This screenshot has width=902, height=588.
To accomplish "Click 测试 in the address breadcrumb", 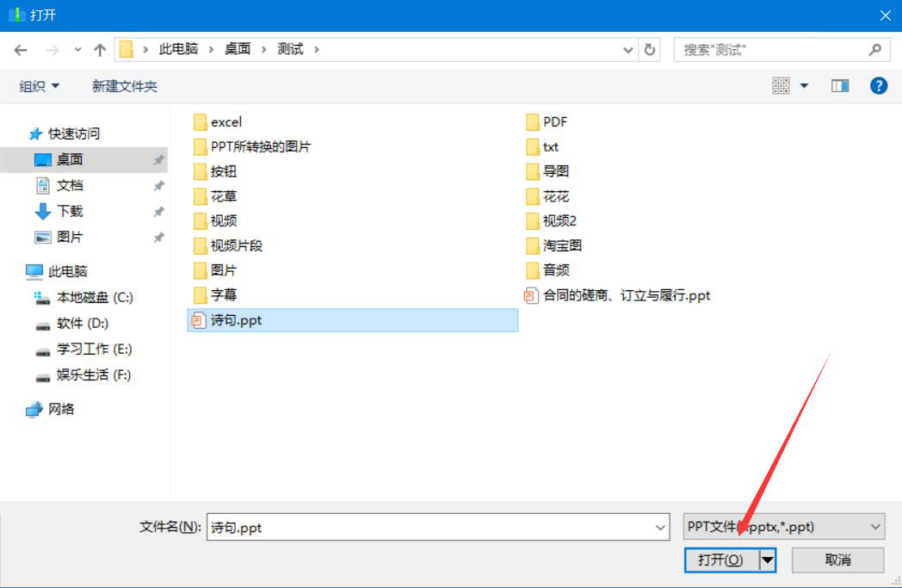I will coord(291,49).
